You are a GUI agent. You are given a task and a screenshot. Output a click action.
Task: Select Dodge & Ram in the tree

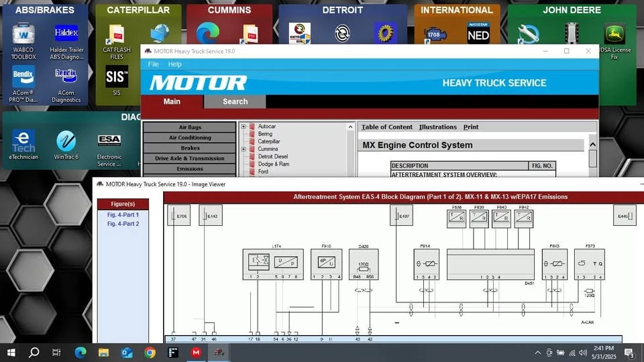click(x=274, y=164)
